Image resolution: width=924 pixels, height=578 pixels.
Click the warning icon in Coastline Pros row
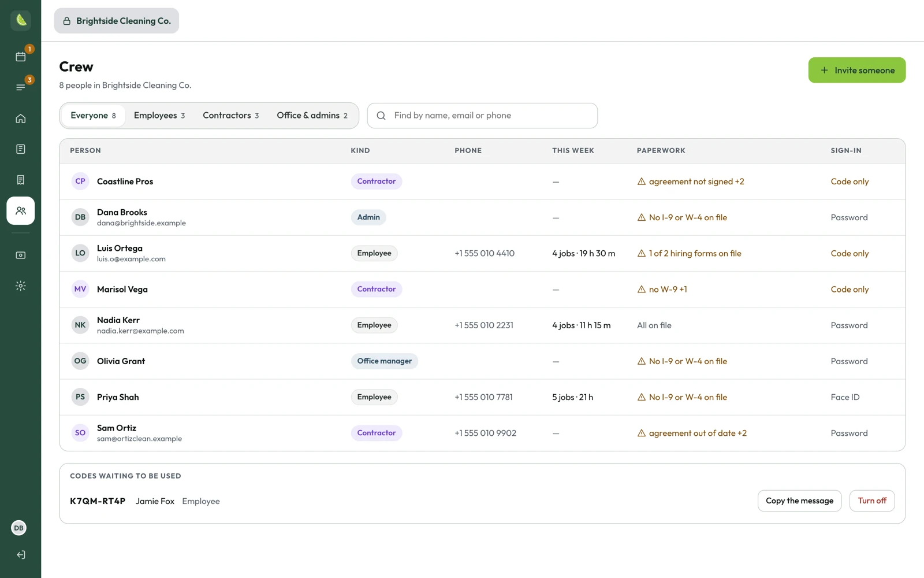pos(641,181)
